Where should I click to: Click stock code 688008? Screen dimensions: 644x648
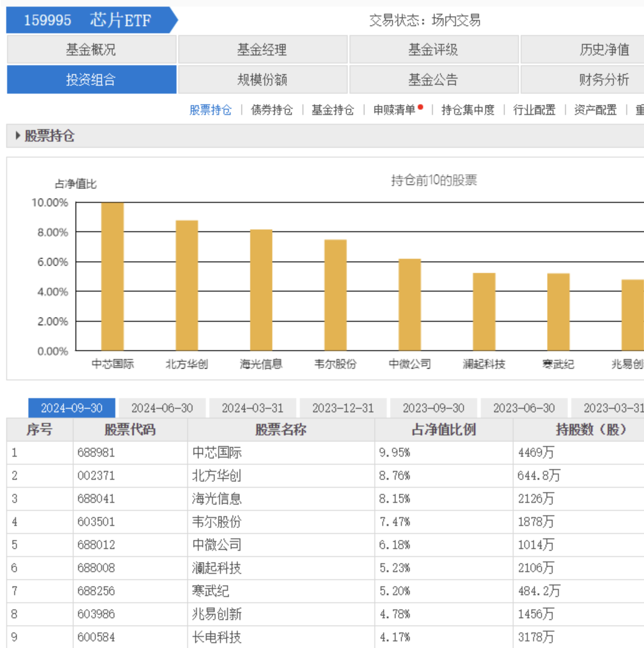pyautogui.click(x=96, y=568)
